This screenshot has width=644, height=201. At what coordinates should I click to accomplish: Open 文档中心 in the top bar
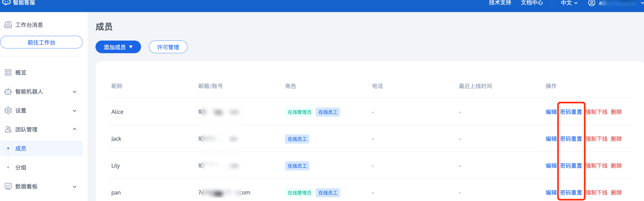pyautogui.click(x=532, y=3)
